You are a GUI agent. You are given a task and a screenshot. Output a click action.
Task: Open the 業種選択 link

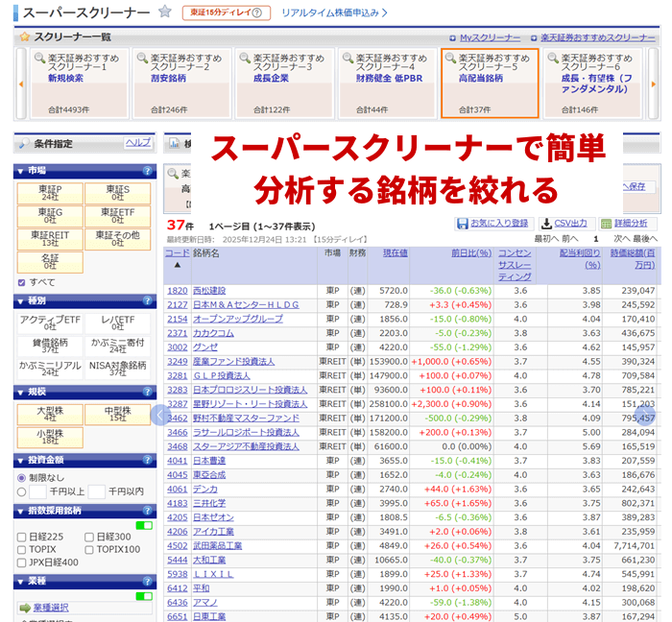point(51,608)
